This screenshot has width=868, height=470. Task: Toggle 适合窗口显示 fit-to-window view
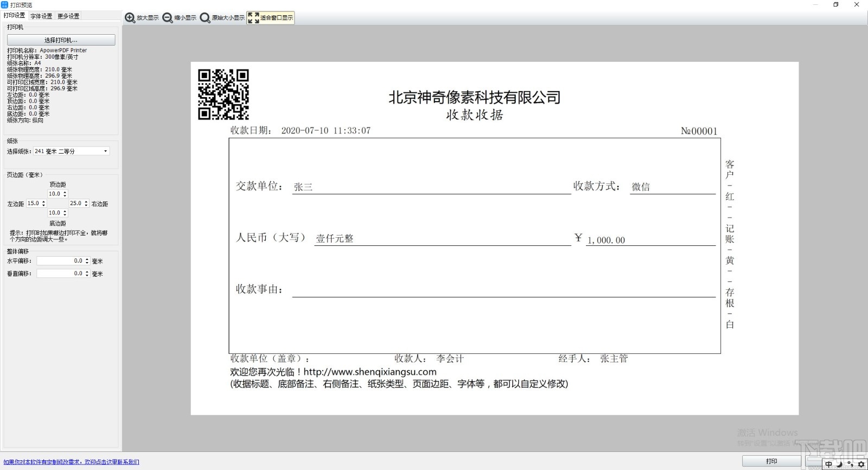pyautogui.click(x=271, y=18)
